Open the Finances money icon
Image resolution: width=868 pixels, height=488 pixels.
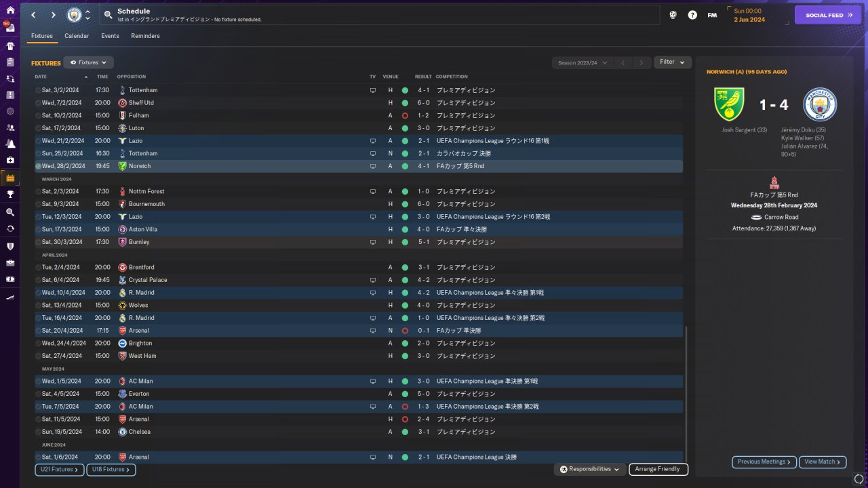(10, 279)
